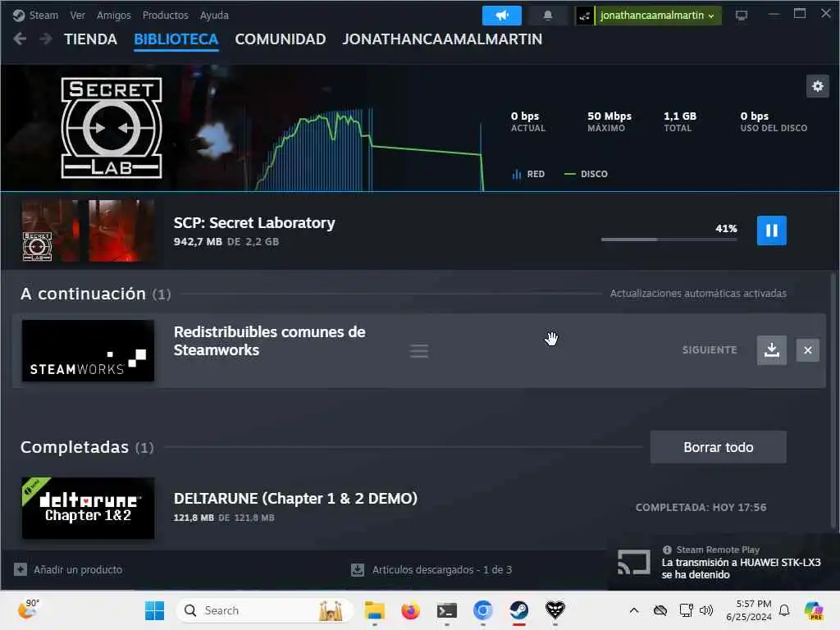Click the download icon in bottom bar

pyautogui.click(x=358, y=569)
